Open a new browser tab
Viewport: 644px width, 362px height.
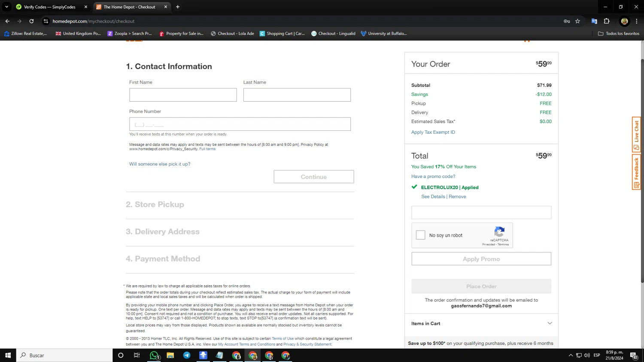click(x=178, y=7)
